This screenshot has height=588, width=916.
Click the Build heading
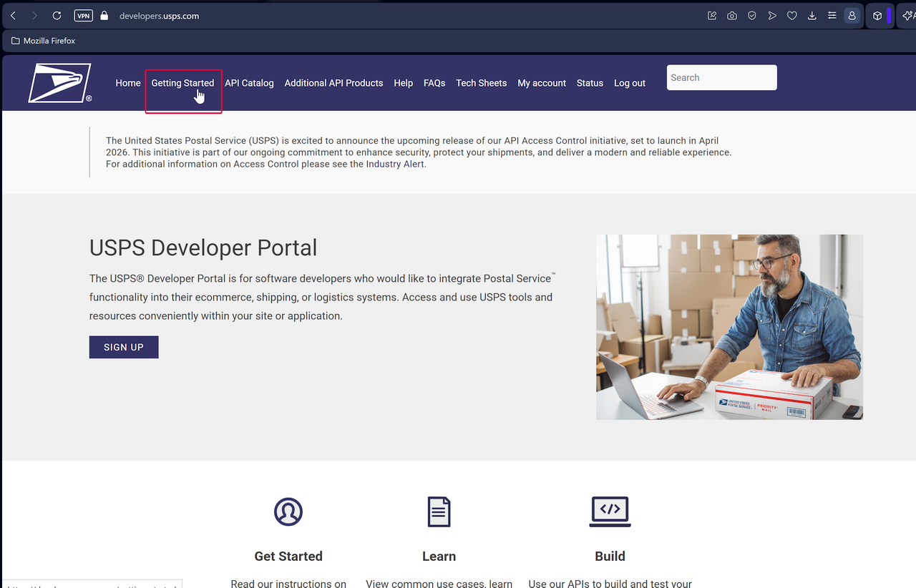610,556
